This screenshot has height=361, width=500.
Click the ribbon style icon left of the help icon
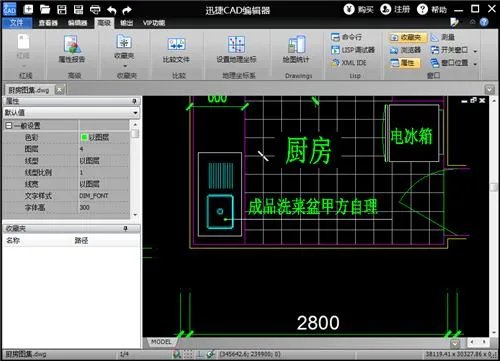pyautogui.click(x=454, y=22)
